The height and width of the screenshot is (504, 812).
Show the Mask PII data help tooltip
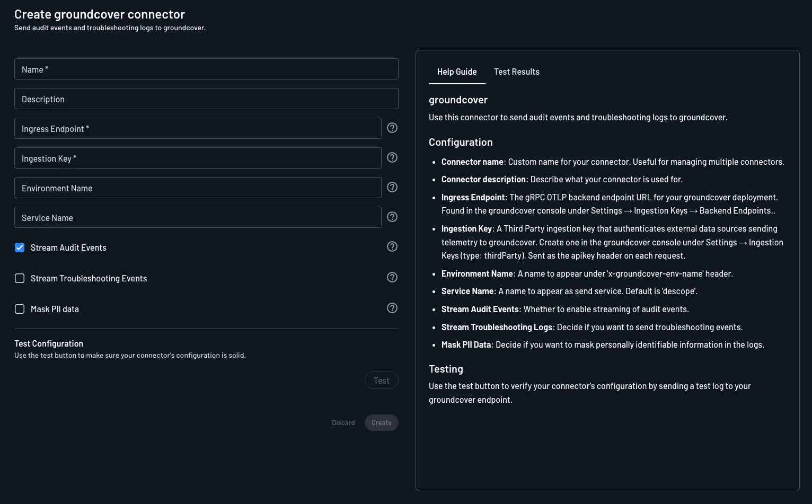coord(392,308)
